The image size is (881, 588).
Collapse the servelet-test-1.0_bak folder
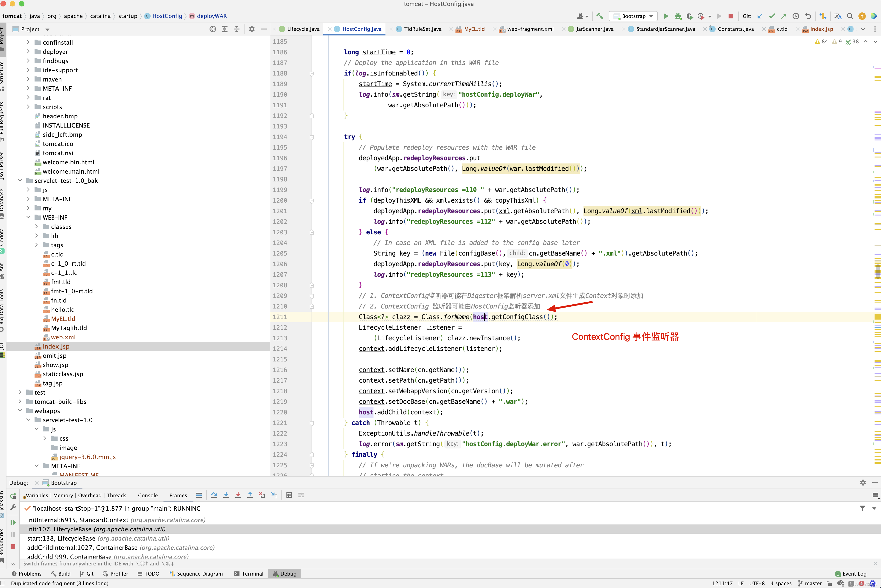pyautogui.click(x=20, y=180)
